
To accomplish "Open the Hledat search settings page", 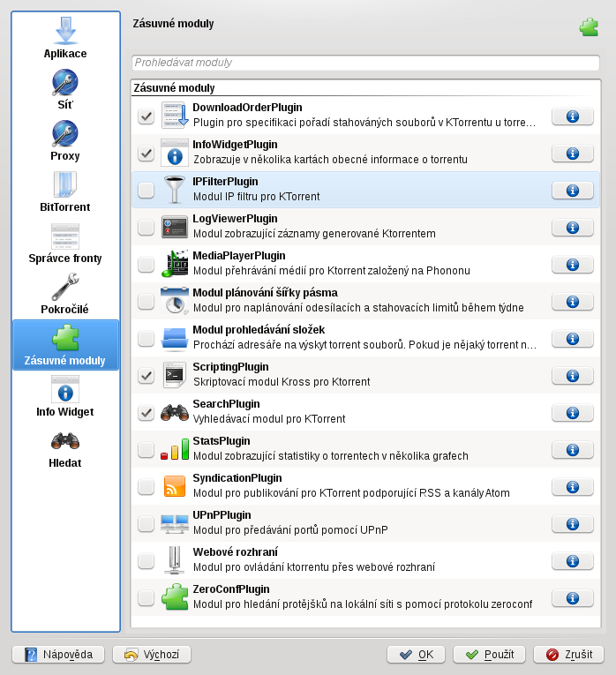I will coord(65,447).
